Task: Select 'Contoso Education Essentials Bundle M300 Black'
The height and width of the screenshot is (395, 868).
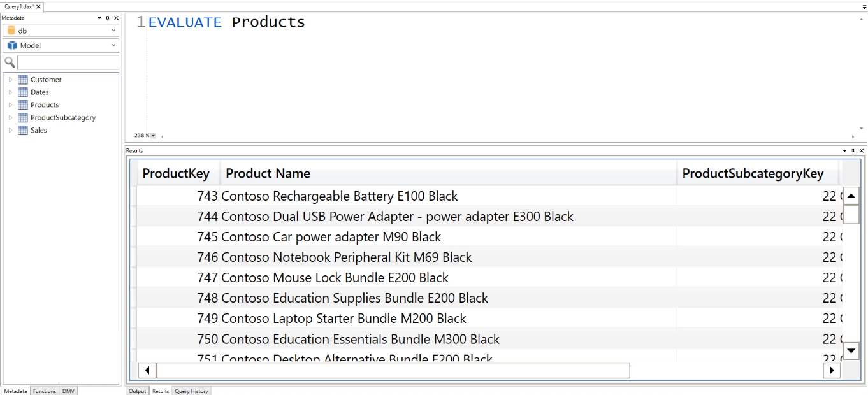Action: (489, 340)
